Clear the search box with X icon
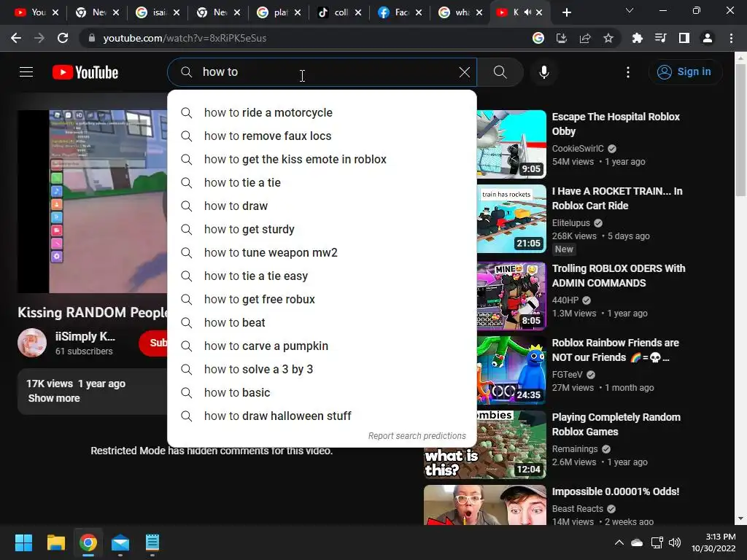 [464, 72]
